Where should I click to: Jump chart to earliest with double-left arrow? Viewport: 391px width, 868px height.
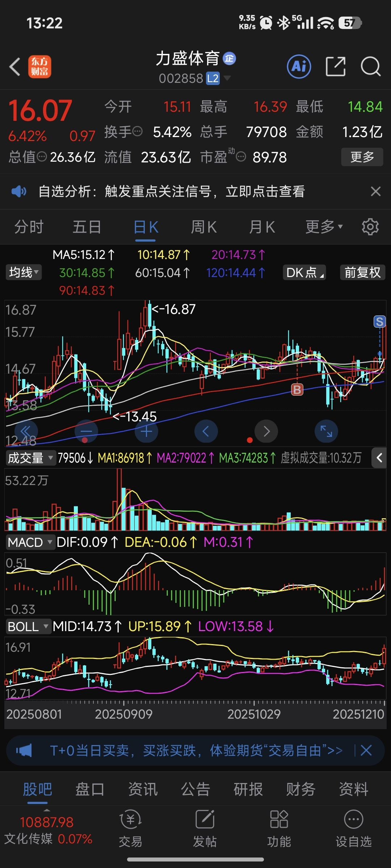pos(26,431)
